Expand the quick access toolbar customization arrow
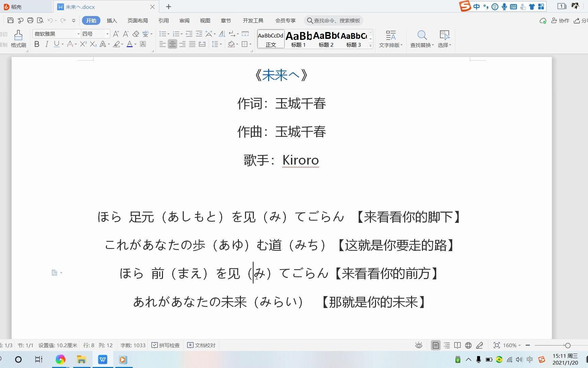 click(x=73, y=20)
